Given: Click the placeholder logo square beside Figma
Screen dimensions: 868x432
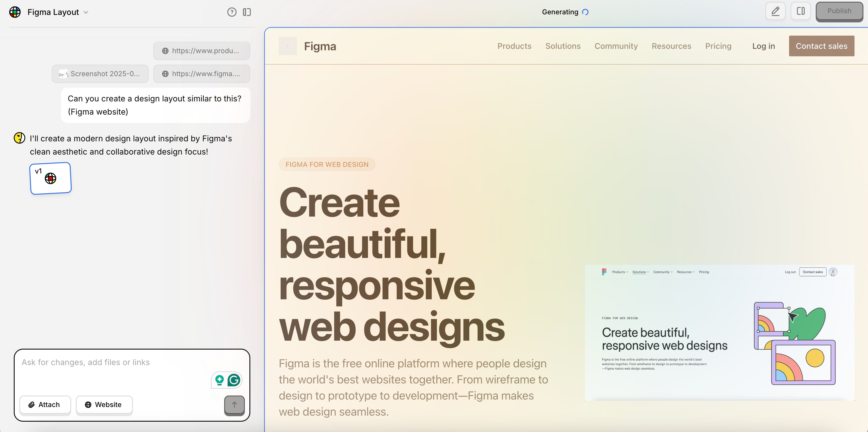Looking at the screenshot, I should click(x=288, y=46).
